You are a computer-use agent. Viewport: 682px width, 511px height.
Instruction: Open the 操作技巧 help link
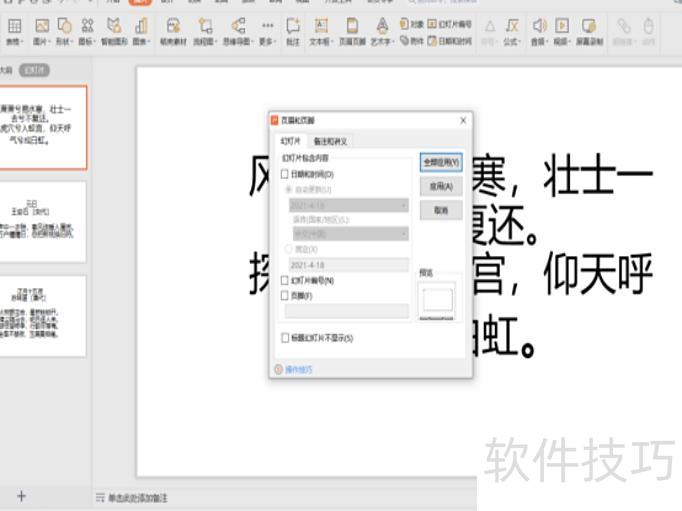coord(298,369)
